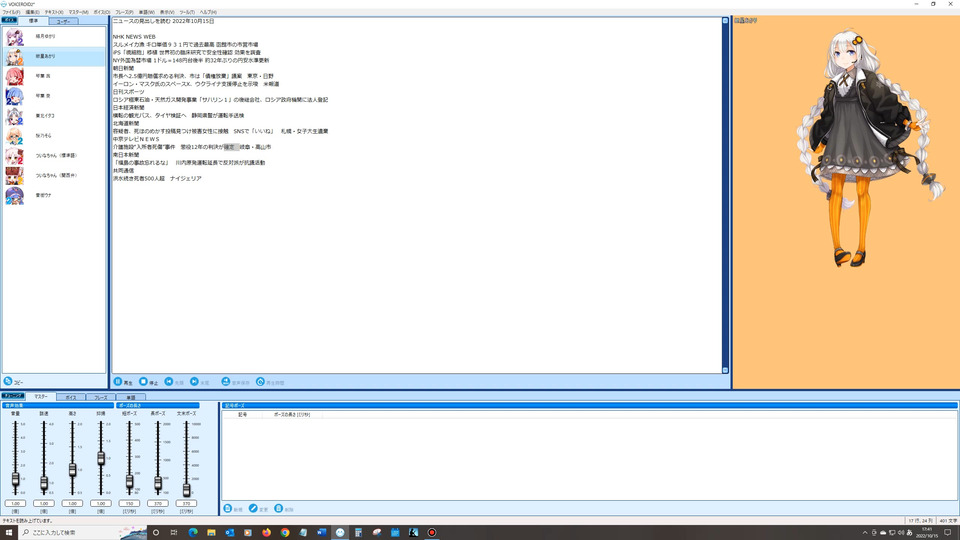Open the テキスト menu
This screenshot has height=540, width=960.
[x=54, y=12]
